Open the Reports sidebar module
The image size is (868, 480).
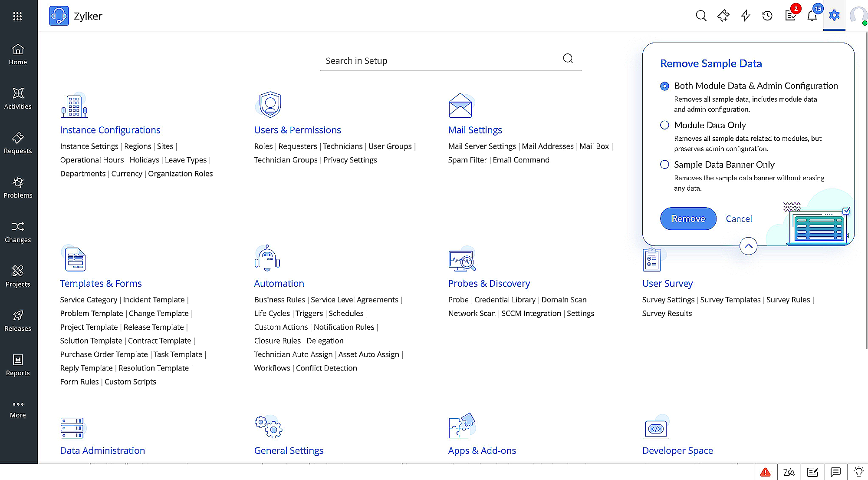(18, 365)
